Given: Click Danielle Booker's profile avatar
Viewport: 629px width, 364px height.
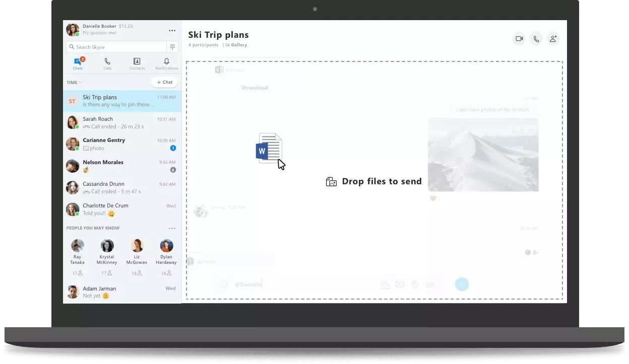Looking at the screenshot, I should tap(73, 30).
